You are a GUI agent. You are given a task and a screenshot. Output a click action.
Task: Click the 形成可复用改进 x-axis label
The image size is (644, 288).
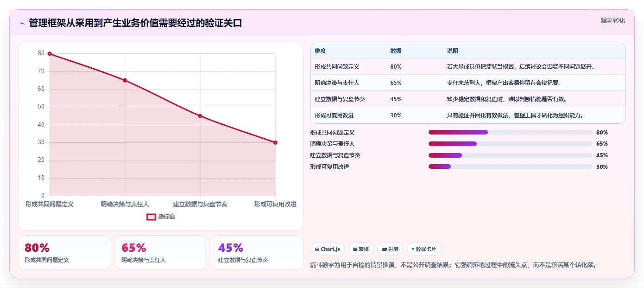click(x=275, y=204)
